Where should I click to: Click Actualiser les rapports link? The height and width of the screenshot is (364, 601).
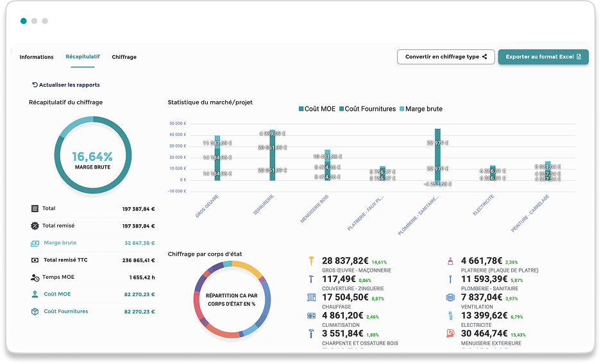66,85
